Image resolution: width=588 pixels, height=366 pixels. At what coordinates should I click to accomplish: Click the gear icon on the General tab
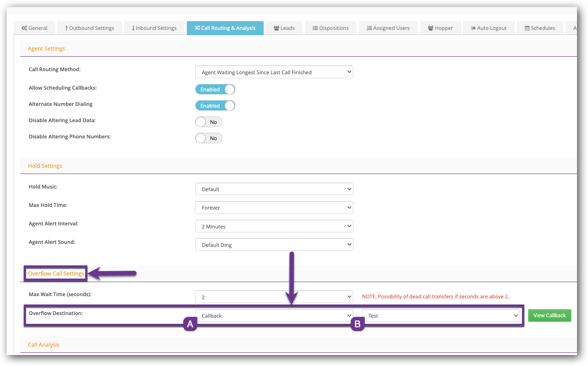[23, 28]
